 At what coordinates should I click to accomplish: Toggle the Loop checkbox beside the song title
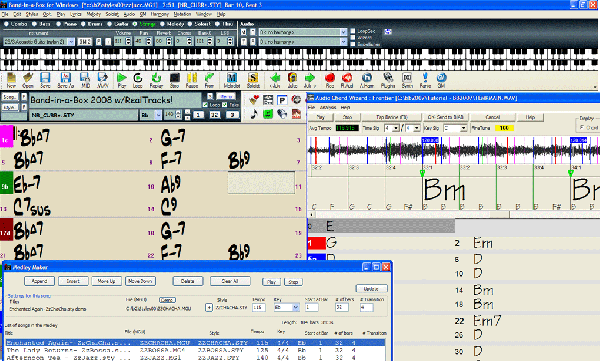pyautogui.click(x=205, y=105)
